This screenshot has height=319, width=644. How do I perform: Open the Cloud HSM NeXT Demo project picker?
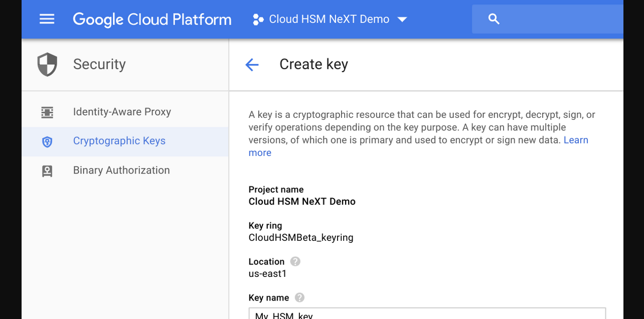click(x=329, y=19)
